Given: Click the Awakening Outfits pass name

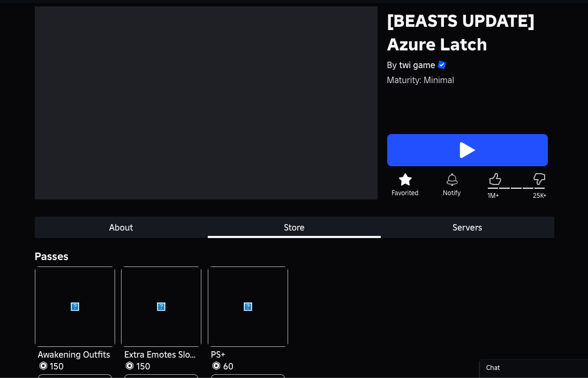Looking at the screenshot, I should coord(74,354).
